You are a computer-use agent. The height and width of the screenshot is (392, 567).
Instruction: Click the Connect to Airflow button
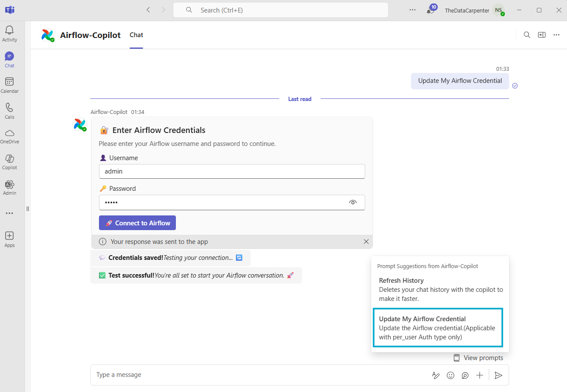tap(137, 223)
